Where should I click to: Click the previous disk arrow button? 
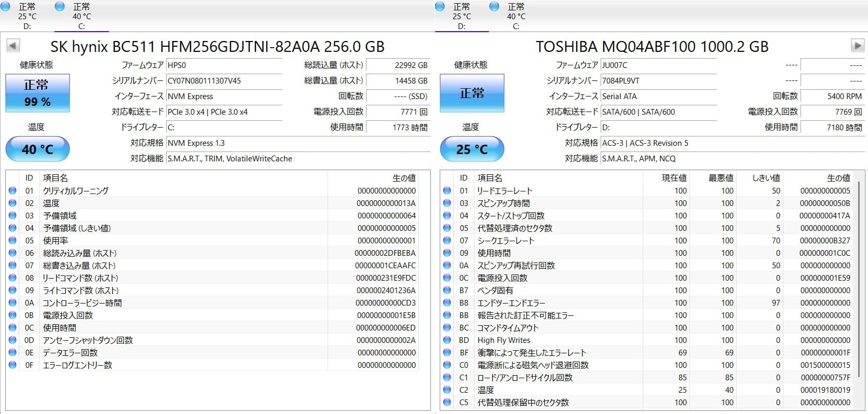pos(13,46)
